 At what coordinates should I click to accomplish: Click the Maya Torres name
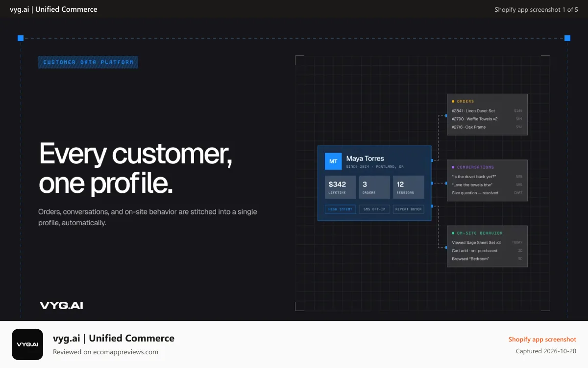point(365,158)
